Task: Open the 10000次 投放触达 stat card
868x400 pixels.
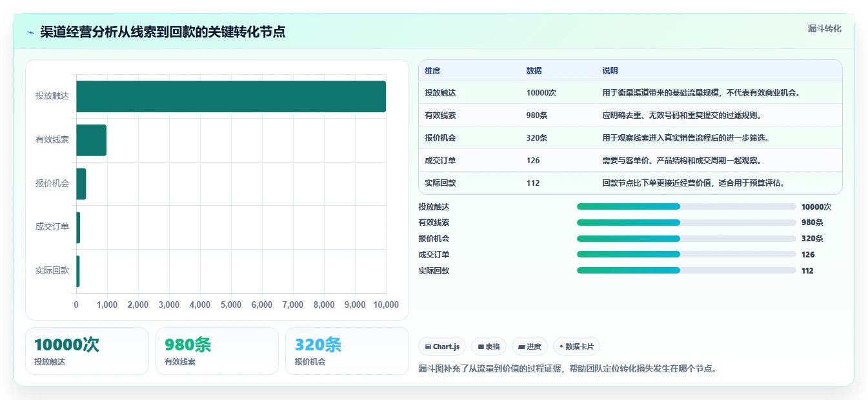Action: 87,351
